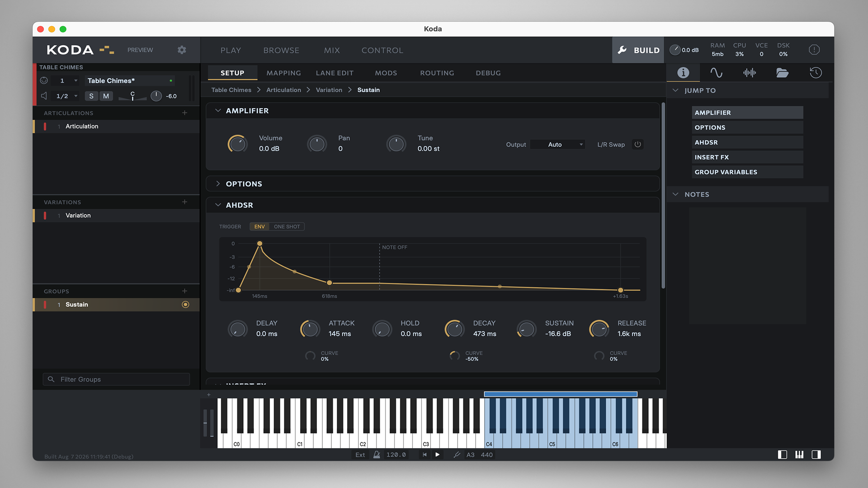Open the 1/2 output dropdown

67,96
